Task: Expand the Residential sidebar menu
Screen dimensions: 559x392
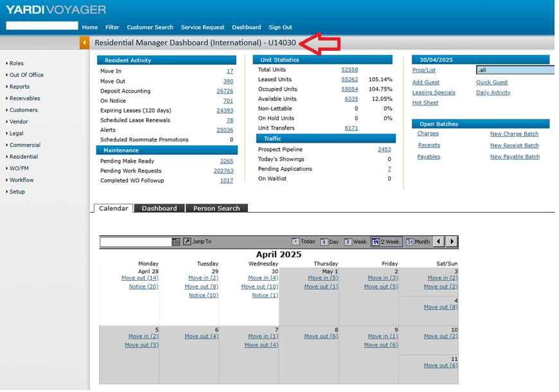Action: [x=23, y=157]
